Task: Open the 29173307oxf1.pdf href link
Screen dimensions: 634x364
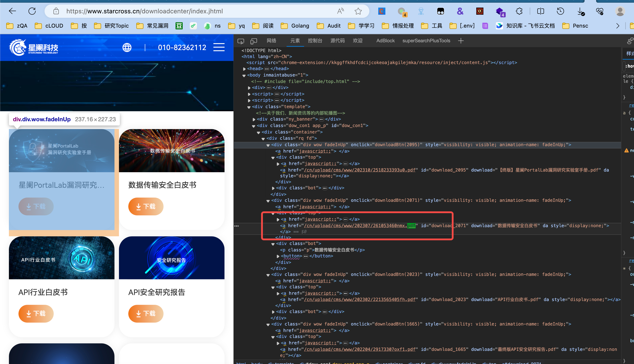Action: (x=360, y=349)
